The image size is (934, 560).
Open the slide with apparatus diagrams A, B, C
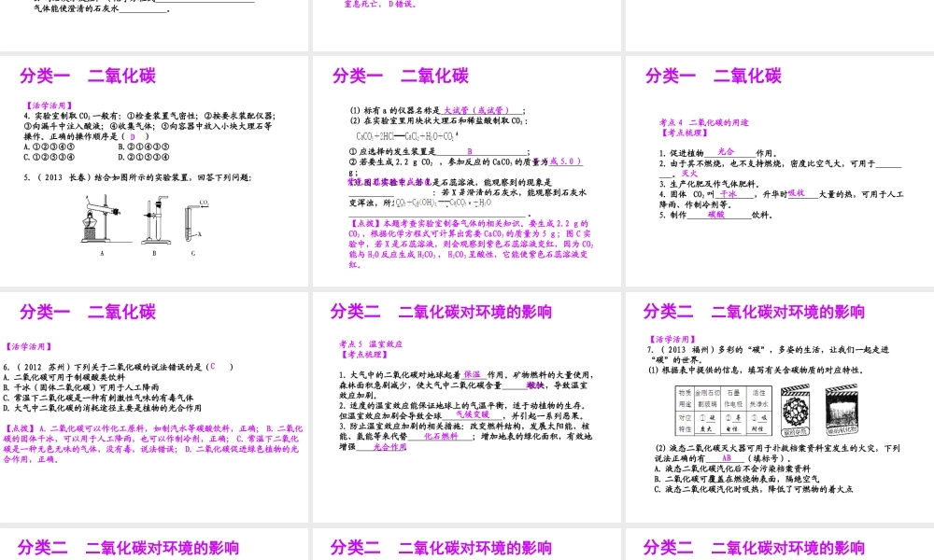tap(154, 172)
